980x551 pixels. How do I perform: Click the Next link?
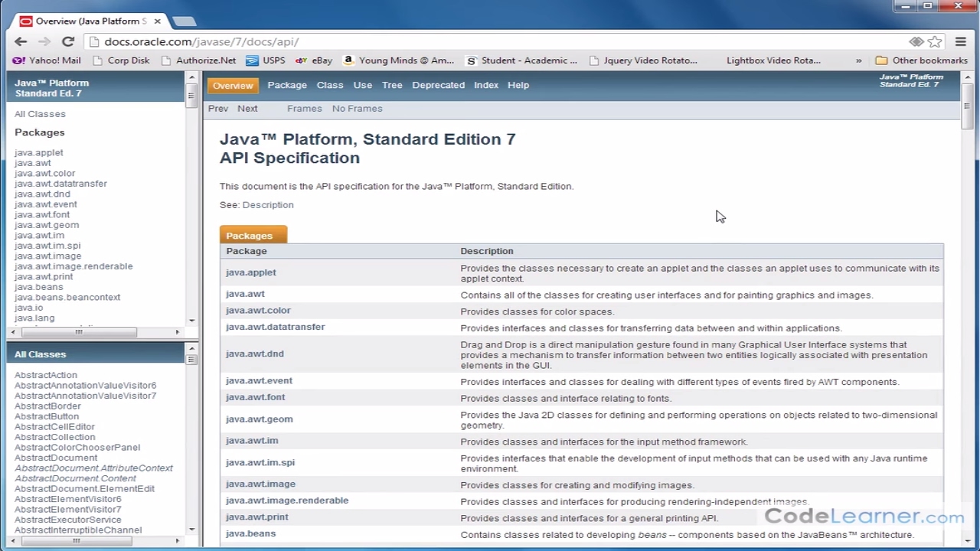pos(247,109)
